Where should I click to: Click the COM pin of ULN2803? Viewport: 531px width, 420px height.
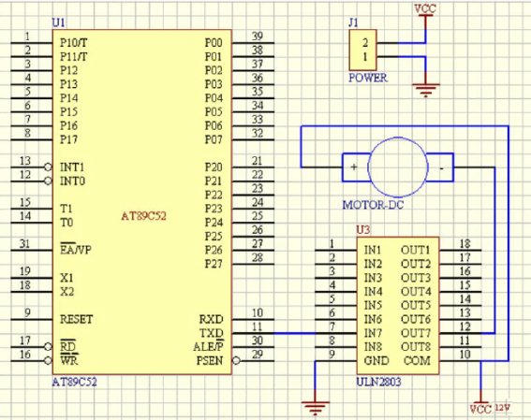tap(417, 361)
